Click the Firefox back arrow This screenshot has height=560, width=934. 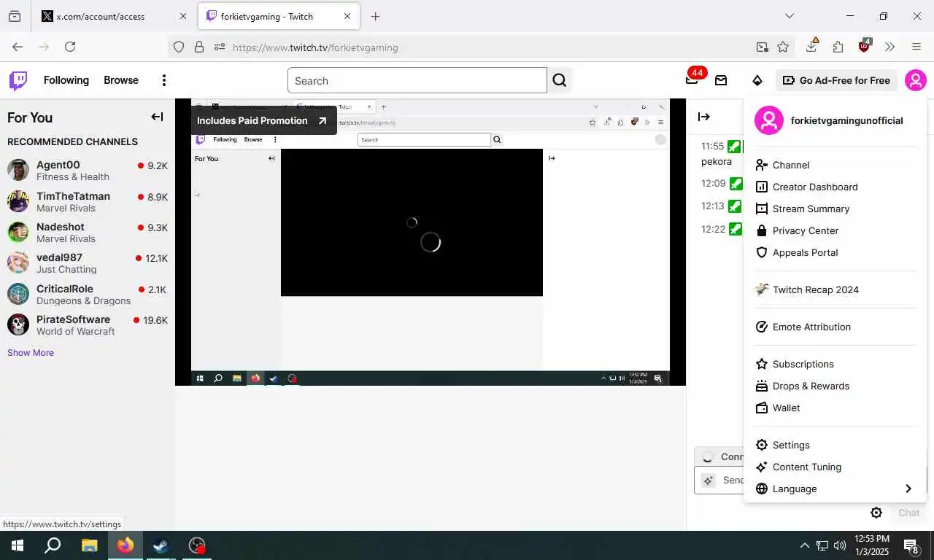(18, 47)
